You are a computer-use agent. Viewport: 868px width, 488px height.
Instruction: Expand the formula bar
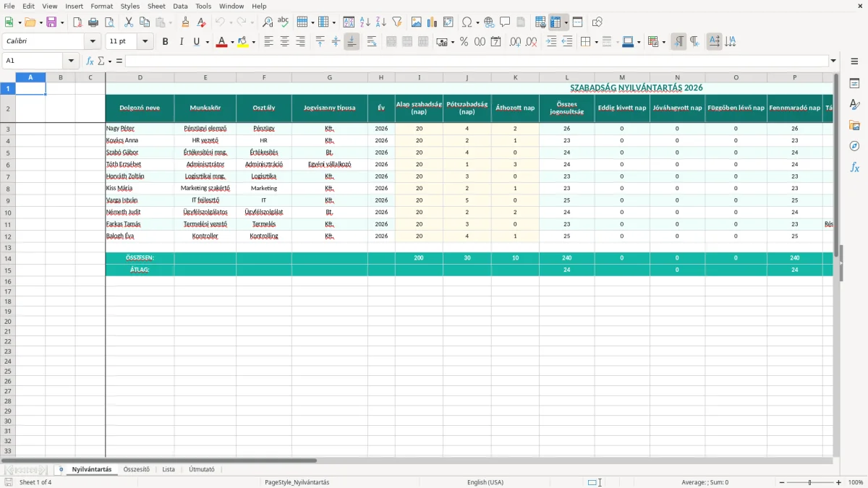click(x=833, y=61)
